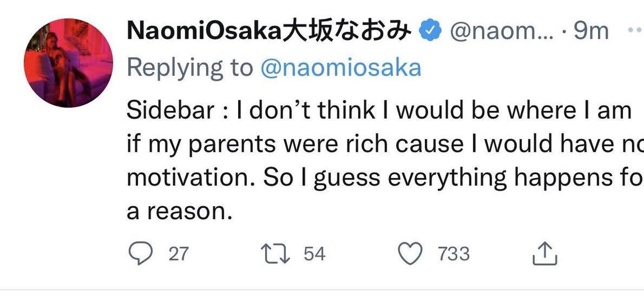Click the blue verified badge
This screenshot has width=644, height=302.
(430, 32)
